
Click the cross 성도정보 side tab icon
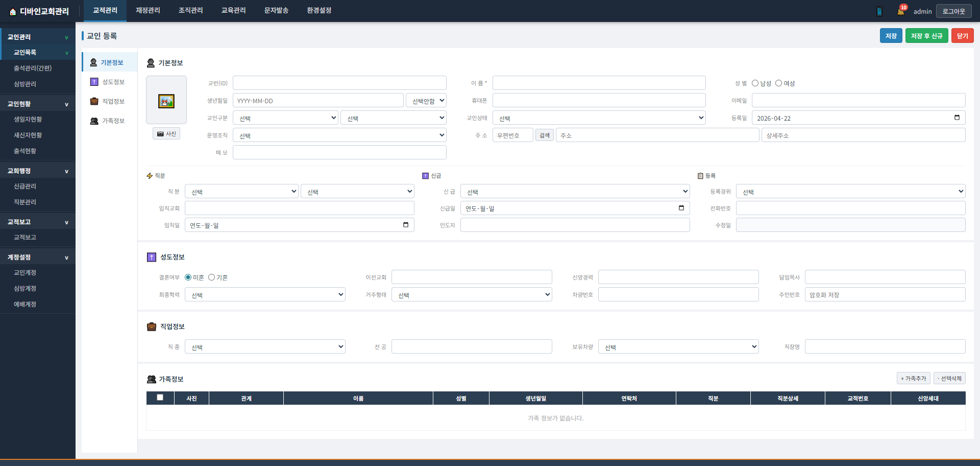point(94,82)
